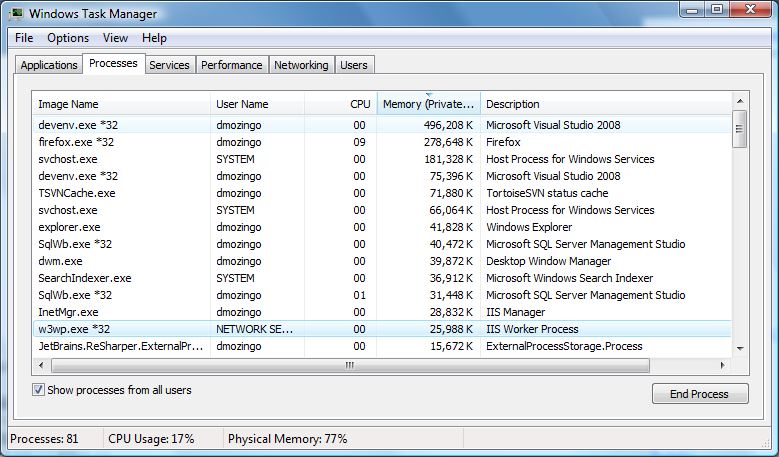Click the Task Manager title bar icon
The height and width of the screenshot is (457, 779).
click(x=16, y=13)
